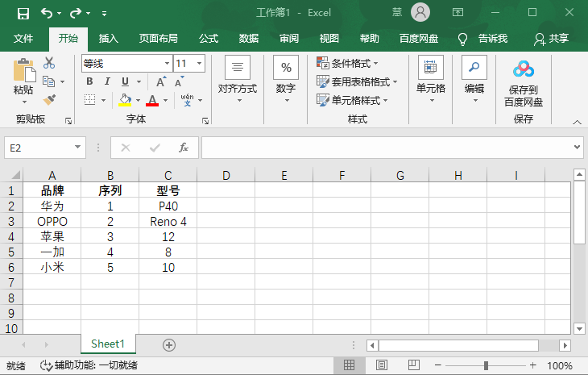The image size is (588, 375).
Task: Click the Insert Function fx icon
Action: pos(184,148)
